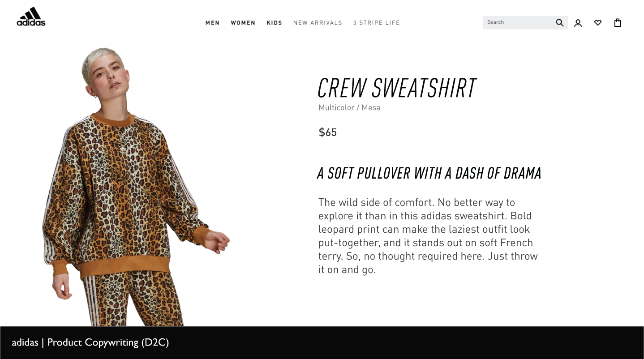This screenshot has height=359, width=644.
Task: Click the leopard print pants in the photo
Action: (132, 300)
